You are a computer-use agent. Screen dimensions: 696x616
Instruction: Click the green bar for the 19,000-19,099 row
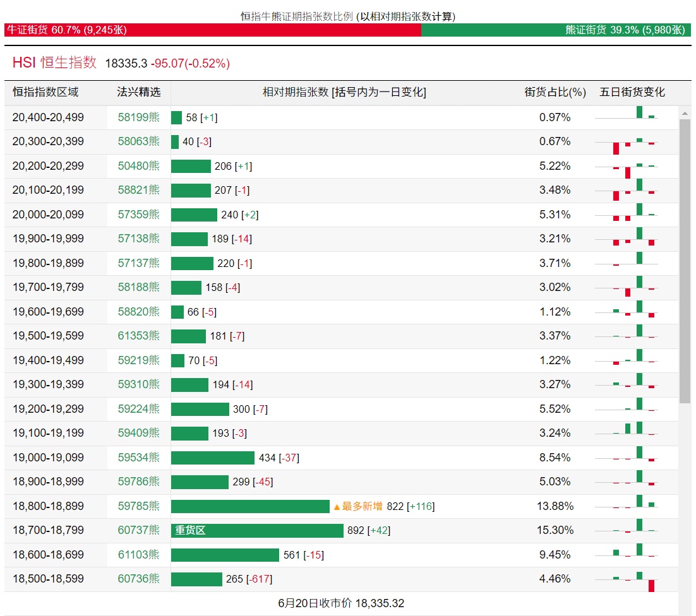212,458
